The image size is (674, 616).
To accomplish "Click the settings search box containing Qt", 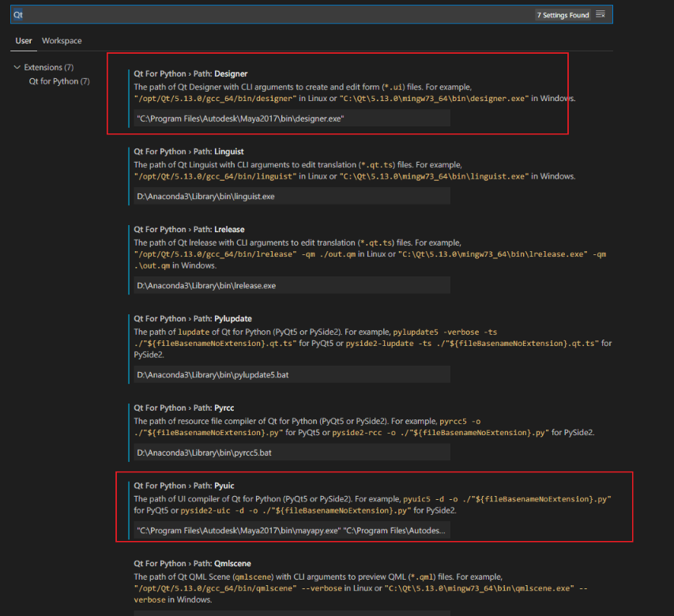I will click(x=311, y=14).
